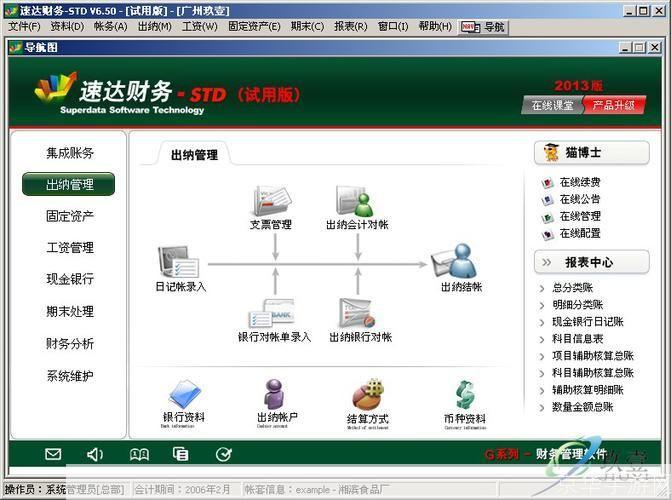This screenshot has width=671, height=500.
Task: Open the 帐务(A) menu
Action: tap(110, 26)
